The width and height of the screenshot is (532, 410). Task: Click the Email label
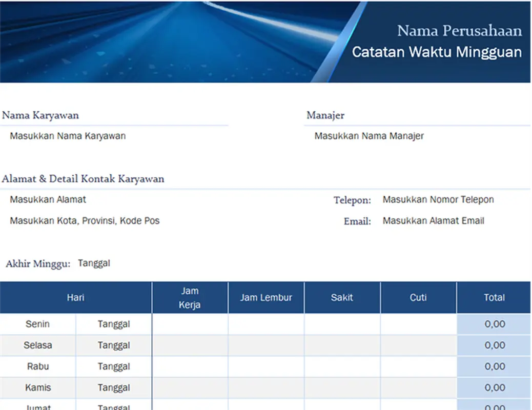(357, 221)
